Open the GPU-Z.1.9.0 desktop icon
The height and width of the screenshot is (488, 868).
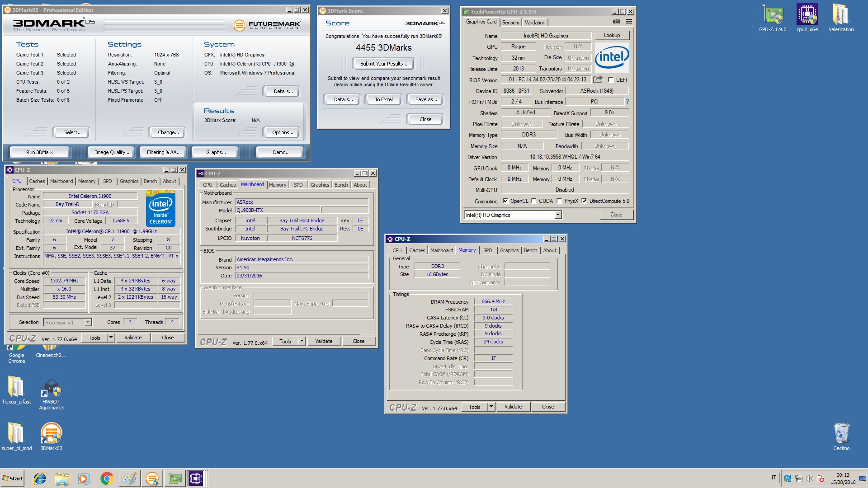tap(773, 18)
